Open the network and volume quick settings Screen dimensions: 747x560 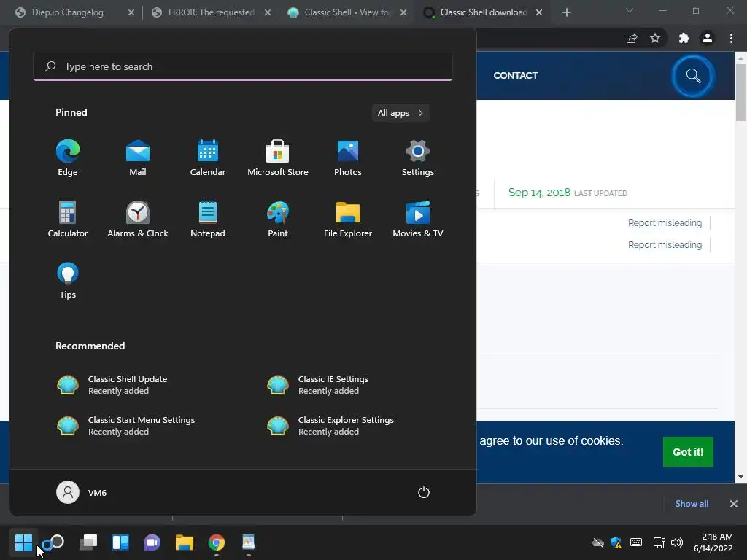[x=668, y=542]
